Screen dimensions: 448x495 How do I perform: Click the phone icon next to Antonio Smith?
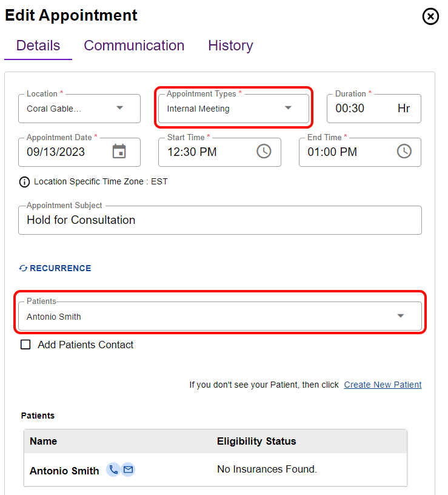[x=113, y=470]
